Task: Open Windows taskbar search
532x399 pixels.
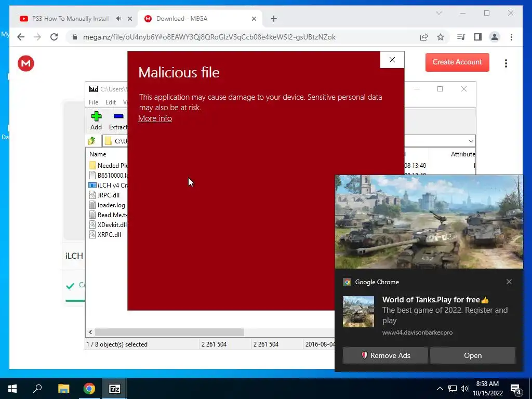Action: tap(37, 389)
